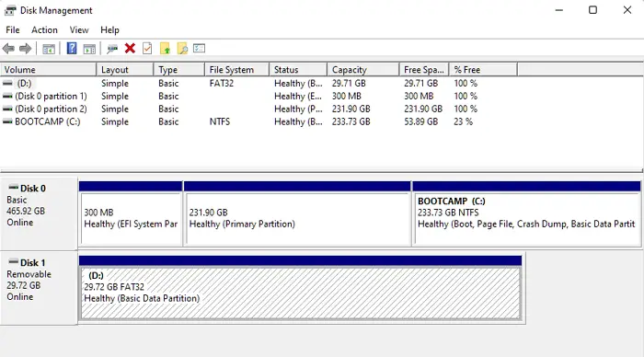Screen dimensions: 644x357
Task: Click the Disk 0 label panel
Action: 39,213
